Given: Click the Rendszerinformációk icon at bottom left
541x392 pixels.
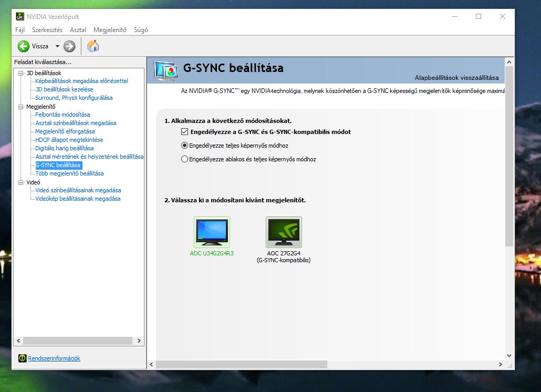Looking at the screenshot, I should pyautogui.click(x=22, y=358).
